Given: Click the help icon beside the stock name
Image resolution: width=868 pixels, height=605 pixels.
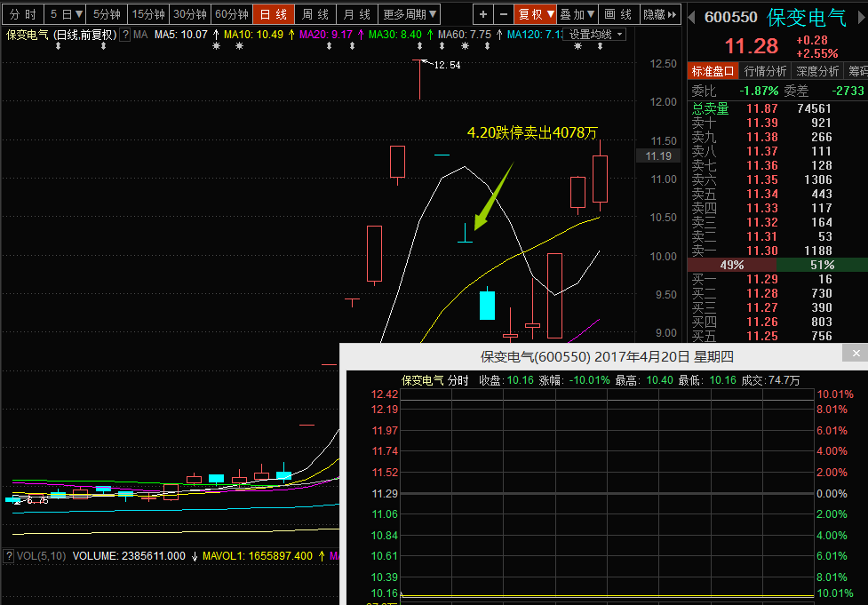Looking at the screenshot, I should pos(125,35).
